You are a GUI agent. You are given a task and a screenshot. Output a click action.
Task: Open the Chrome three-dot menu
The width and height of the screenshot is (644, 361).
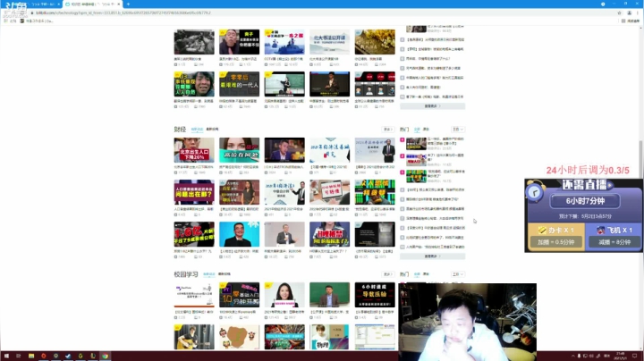[639, 13]
